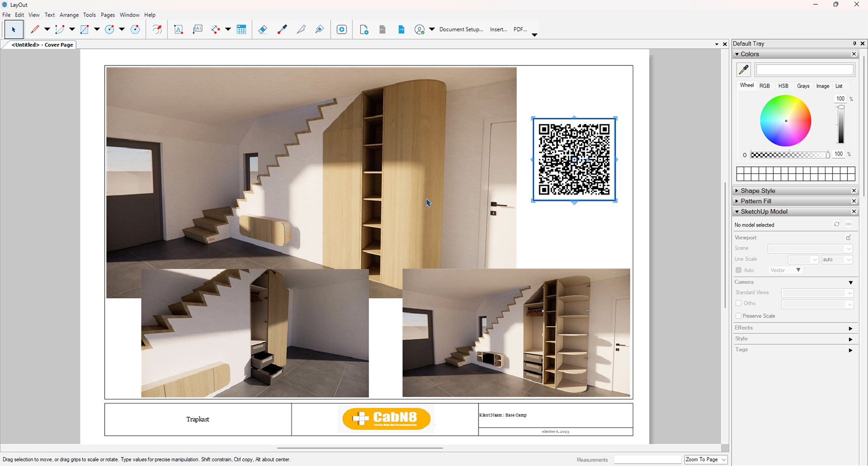Click the Insert toolbar button
868x466 pixels.
[498, 29]
